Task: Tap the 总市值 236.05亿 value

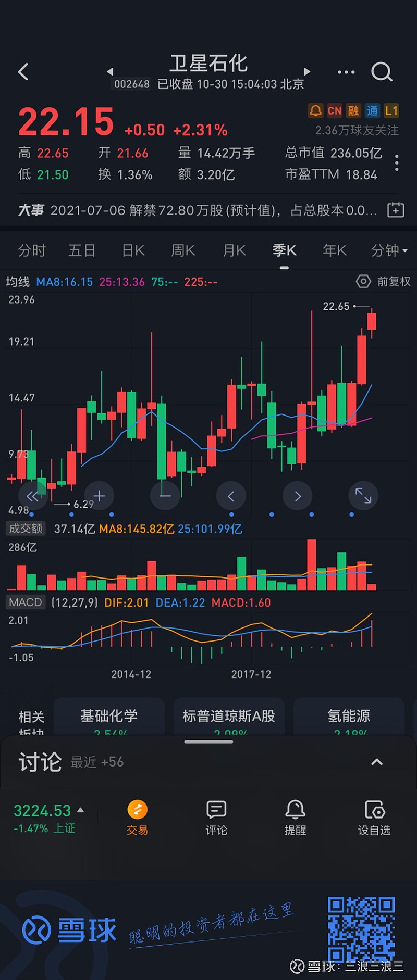Action: pyautogui.click(x=334, y=153)
